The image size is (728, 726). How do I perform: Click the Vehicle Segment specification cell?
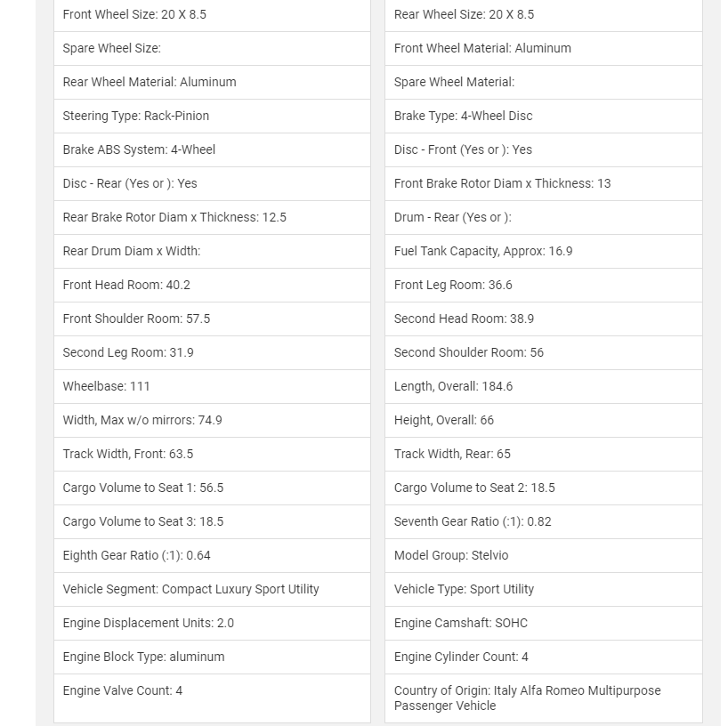(x=190, y=589)
